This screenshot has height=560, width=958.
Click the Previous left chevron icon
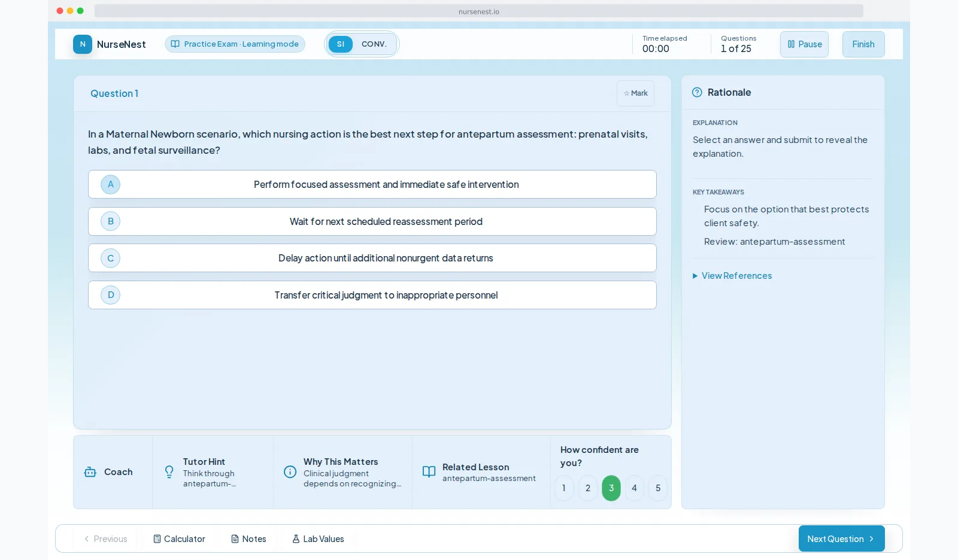tap(87, 539)
